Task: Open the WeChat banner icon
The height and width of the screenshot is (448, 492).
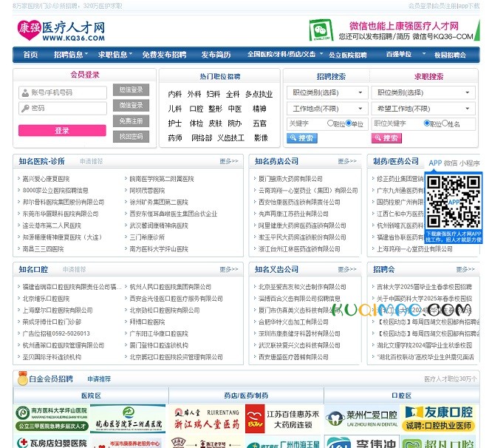Action: 321,30
